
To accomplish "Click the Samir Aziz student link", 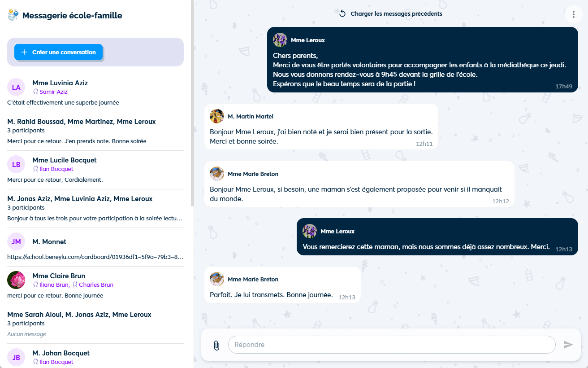I will 53,92.
